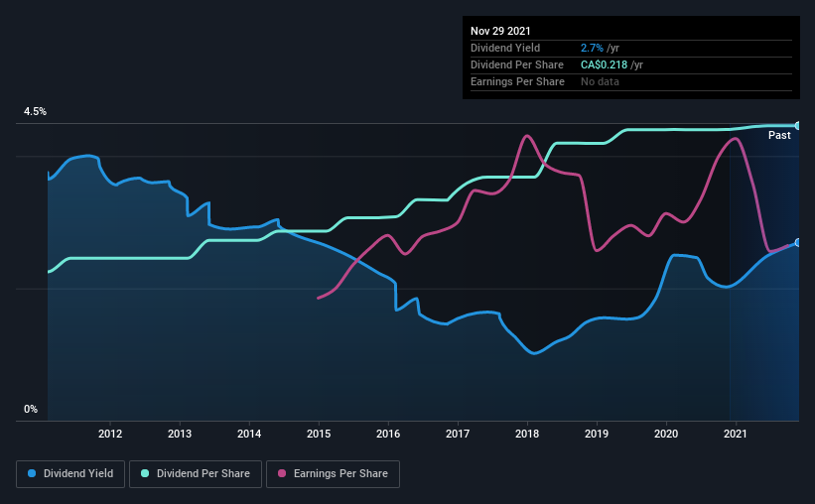Click the 2017 x-axis label
This screenshot has width=815, height=504.
(458, 434)
